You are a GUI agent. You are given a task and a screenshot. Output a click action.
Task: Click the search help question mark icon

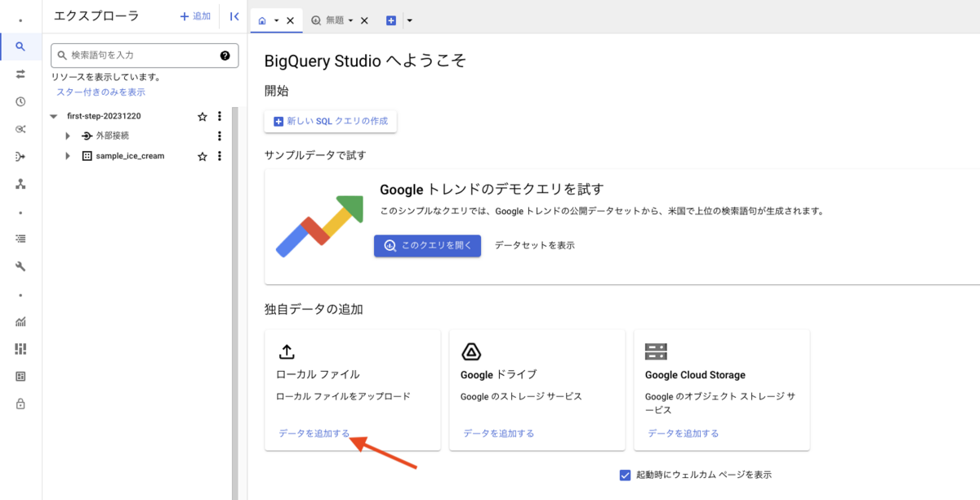225,56
